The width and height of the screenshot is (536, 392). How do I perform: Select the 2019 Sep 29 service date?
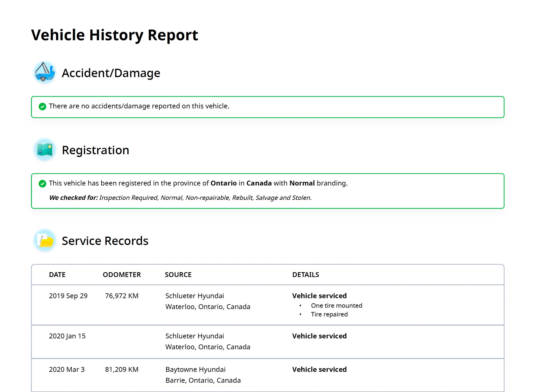pyautogui.click(x=68, y=296)
